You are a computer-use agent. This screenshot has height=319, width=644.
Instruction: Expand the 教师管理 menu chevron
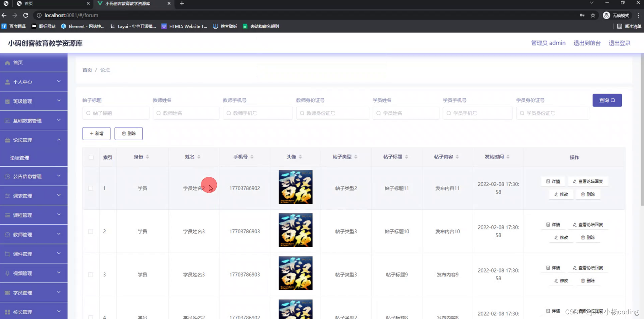(59, 234)
